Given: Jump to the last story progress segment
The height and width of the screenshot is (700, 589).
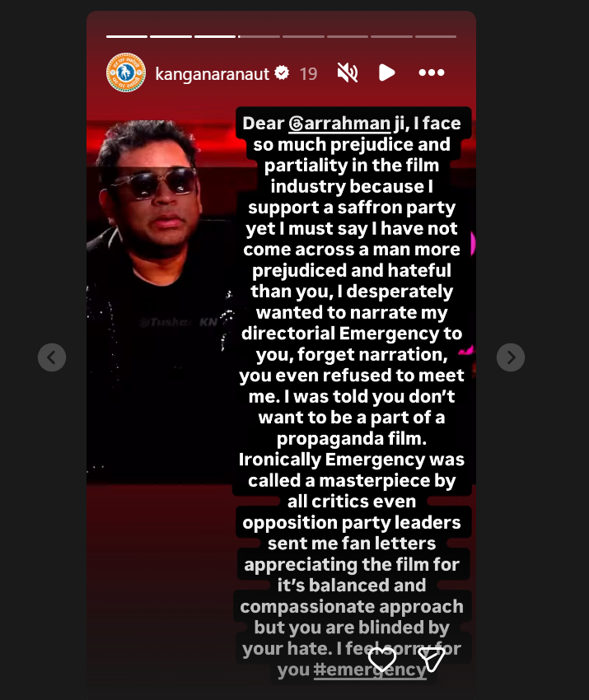Looking at the screenshot, I should tap(436, 36).
